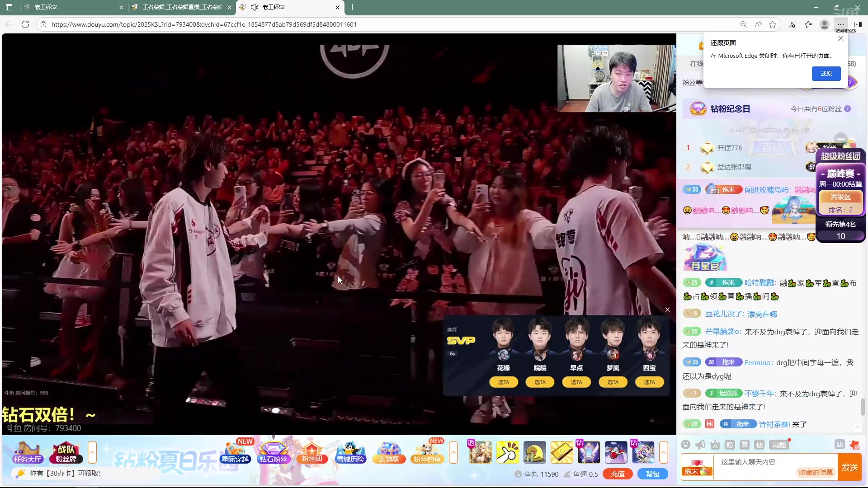Dismiss the 还原页面 popup with X
868x488 pixels.
(841, 39)
